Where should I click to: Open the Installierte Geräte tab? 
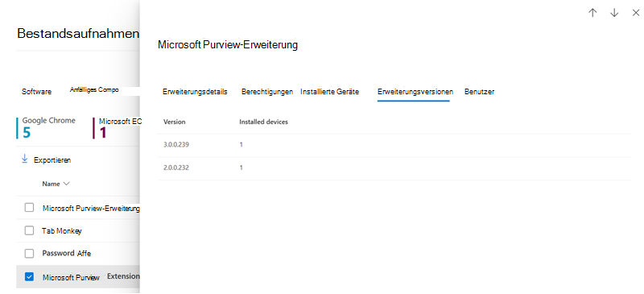(x=329, y=92)
